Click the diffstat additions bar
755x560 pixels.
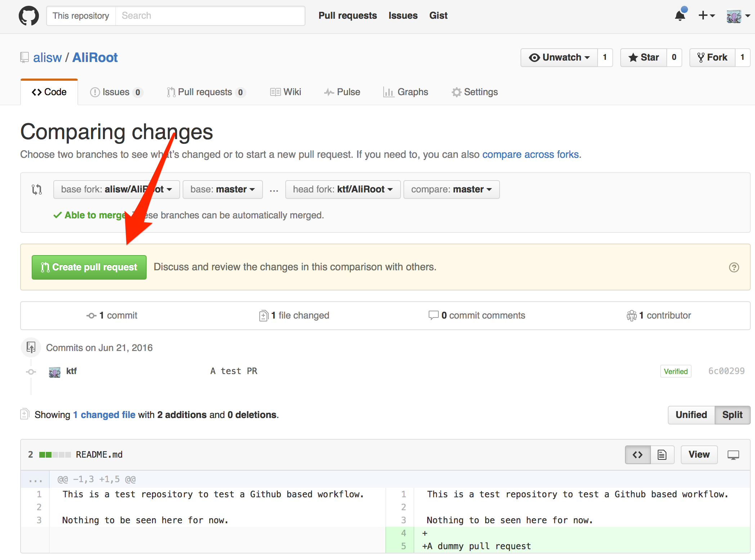pos(55,455)
